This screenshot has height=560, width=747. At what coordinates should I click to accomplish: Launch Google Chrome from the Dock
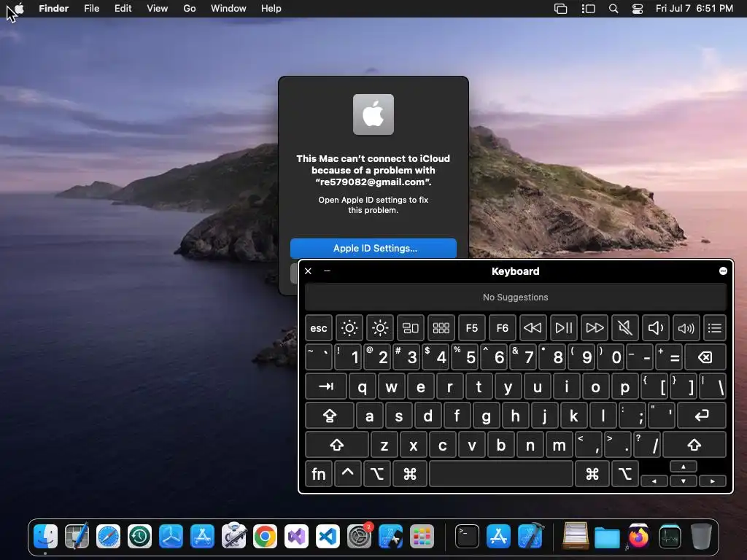(266, 537)
